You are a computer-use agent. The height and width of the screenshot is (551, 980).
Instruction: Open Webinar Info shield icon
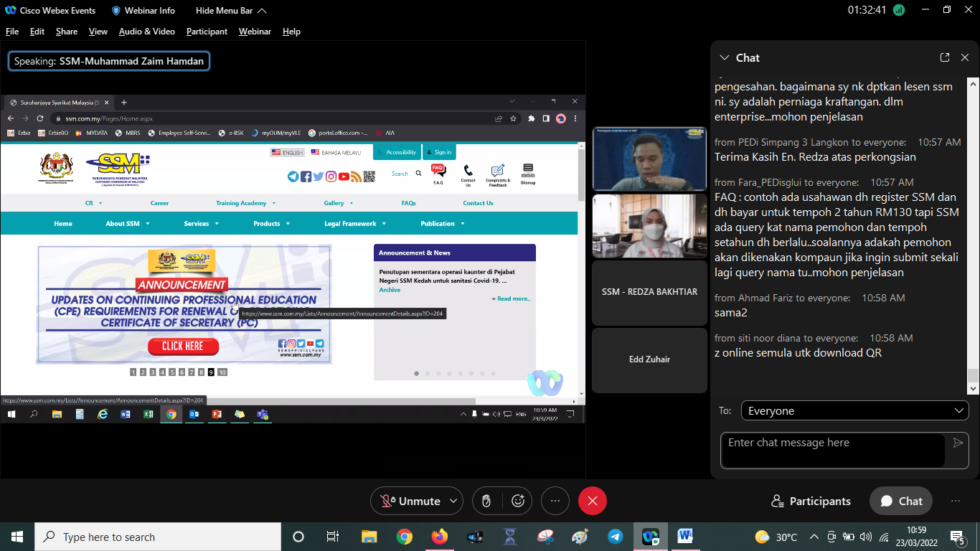pyautogui.click(x=116, y=11)
